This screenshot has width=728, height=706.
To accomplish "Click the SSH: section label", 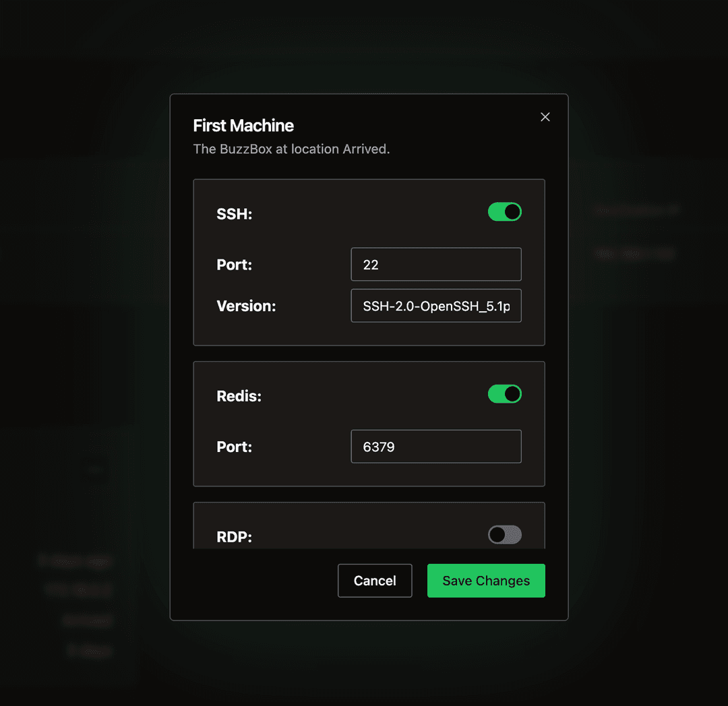I will (234, 214).
